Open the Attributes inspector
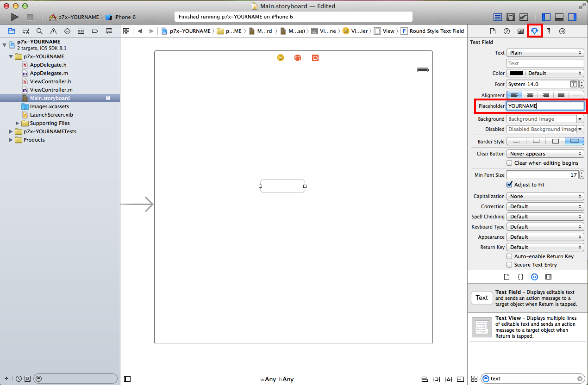 pos(535,31)
